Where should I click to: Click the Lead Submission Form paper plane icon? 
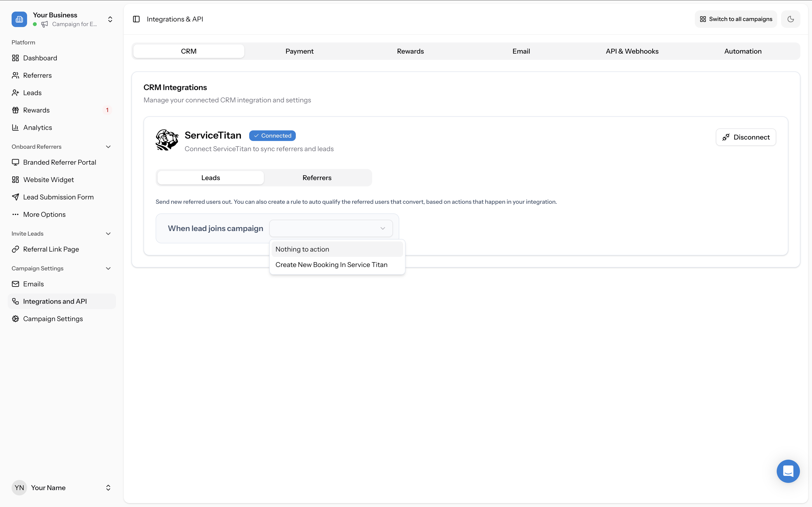(x=15, y=197)
